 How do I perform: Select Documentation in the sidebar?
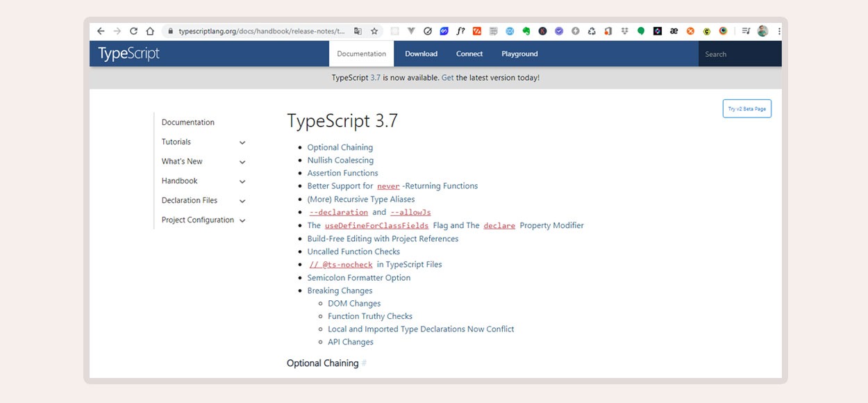(x=188, y=122)
